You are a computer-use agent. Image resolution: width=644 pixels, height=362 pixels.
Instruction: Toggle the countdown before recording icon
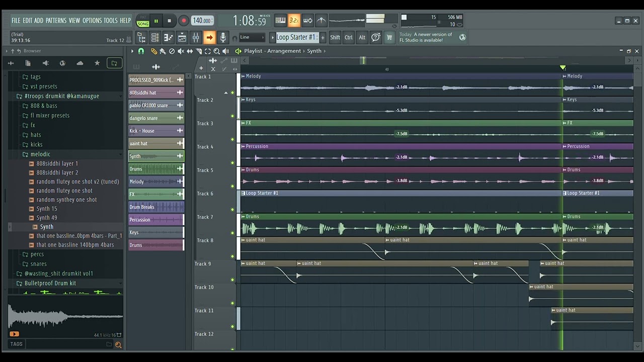pos(294,21)
